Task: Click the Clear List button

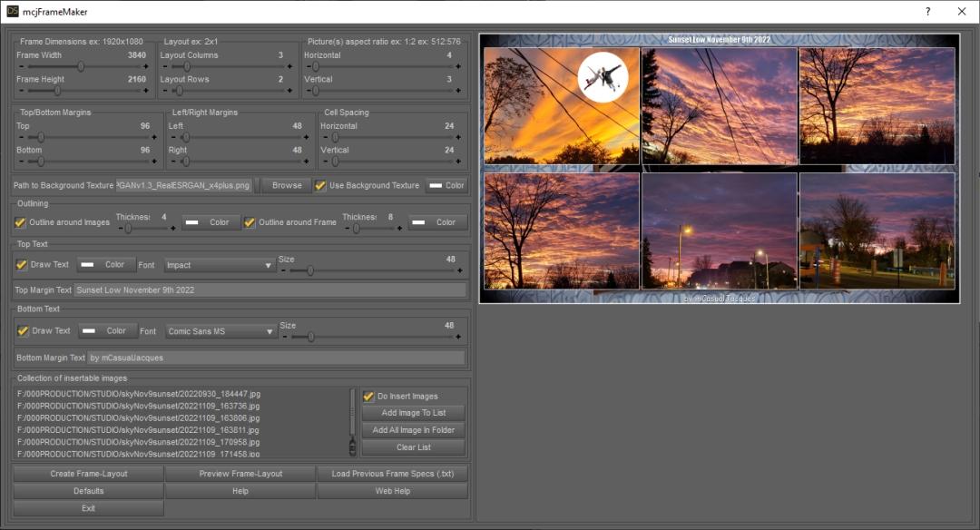Action: [414, 447]
